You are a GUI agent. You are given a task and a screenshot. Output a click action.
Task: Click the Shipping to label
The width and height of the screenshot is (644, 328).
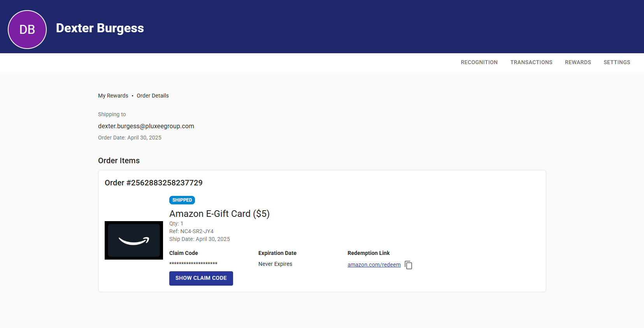coord(112,114)
